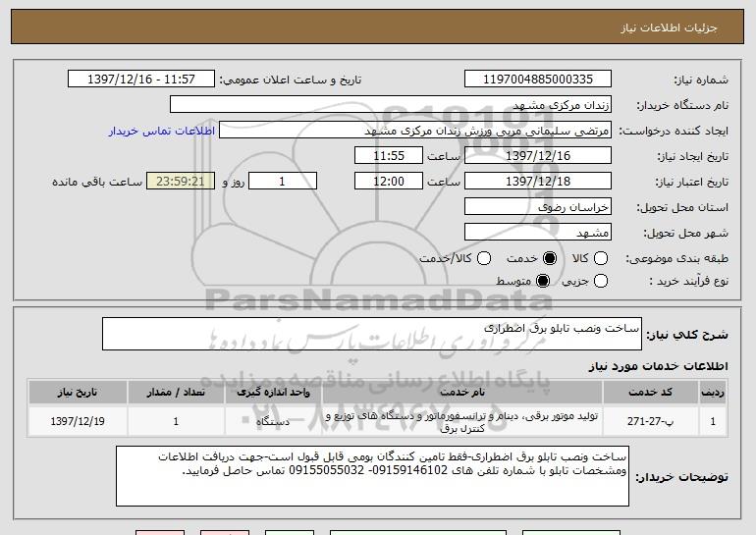Click the شماره نیاز field 1197004885000335

(x=538, y=80)
